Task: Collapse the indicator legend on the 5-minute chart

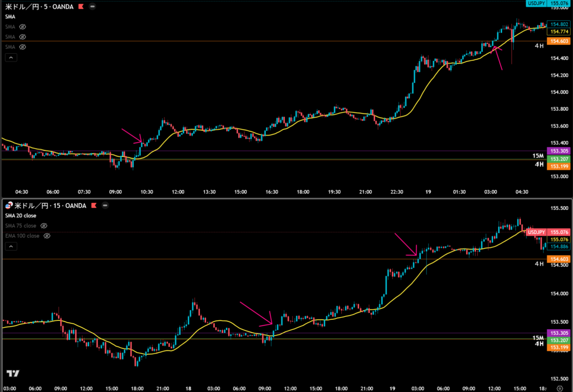Action: coord(11,57)
